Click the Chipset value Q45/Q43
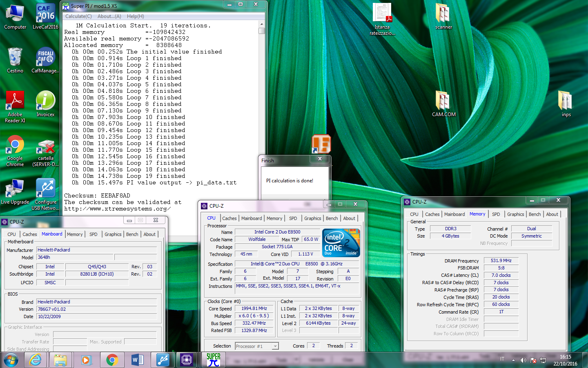 (97, 267)
